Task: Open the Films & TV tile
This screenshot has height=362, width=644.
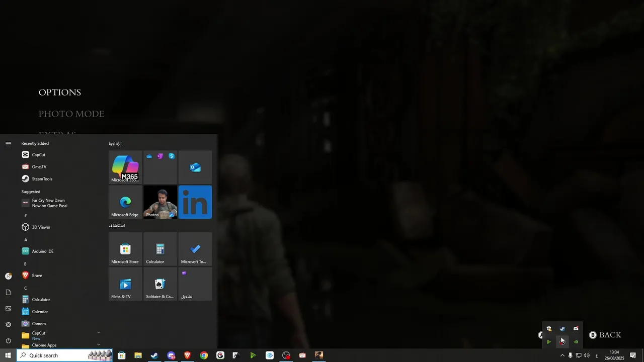Action: tap(125, 284)
